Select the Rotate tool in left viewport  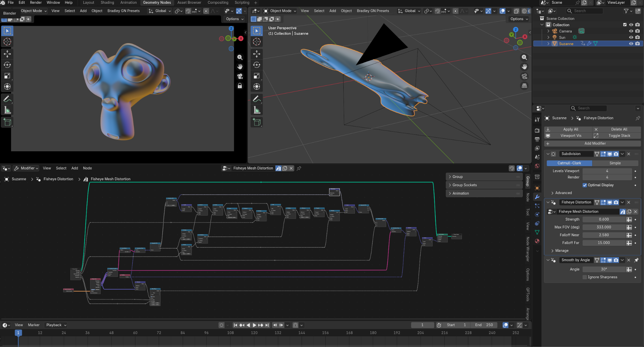click(7, 65)
